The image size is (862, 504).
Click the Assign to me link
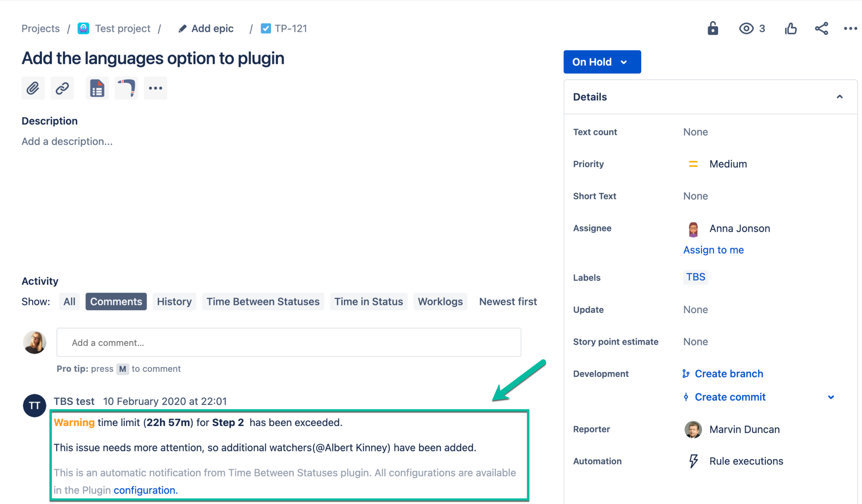click(713, 250)
